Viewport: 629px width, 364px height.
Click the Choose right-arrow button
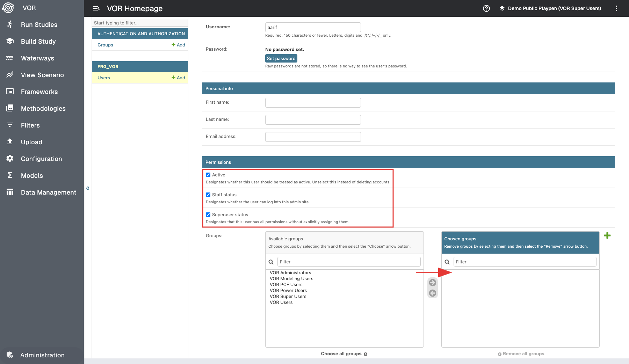pos(432,283)
